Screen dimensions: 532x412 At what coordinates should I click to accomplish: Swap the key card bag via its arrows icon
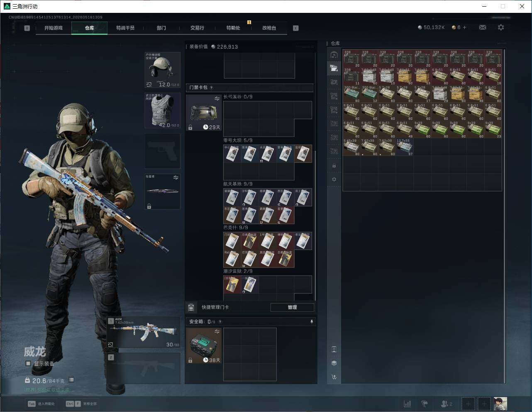point(217,98)
